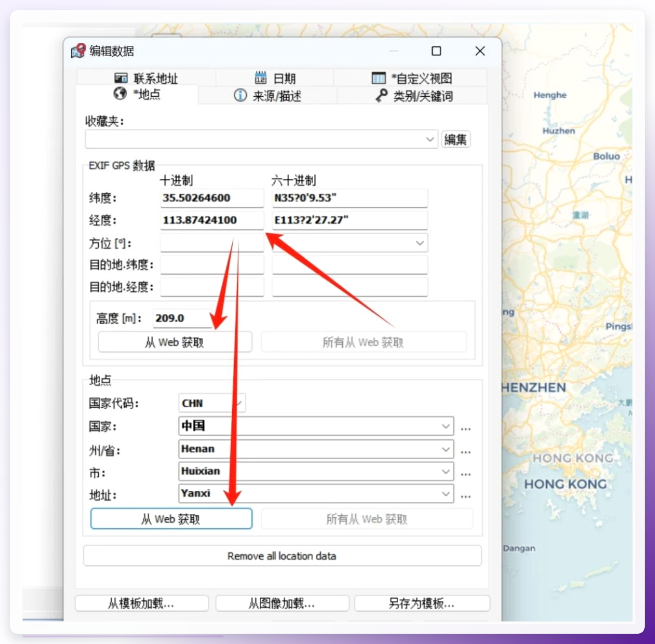Go to the 来源/描述 tab
This screenshot has height=644, width=655.
point(268,95)
